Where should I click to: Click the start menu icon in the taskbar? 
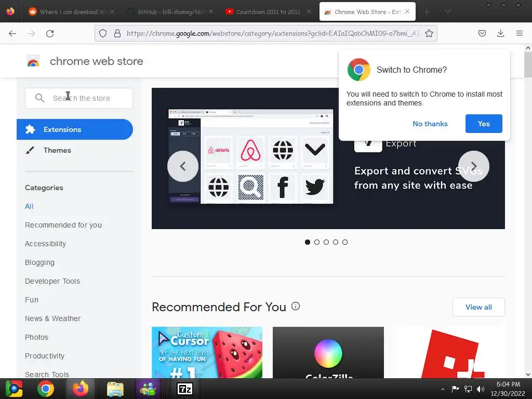[x=14, y=389]
